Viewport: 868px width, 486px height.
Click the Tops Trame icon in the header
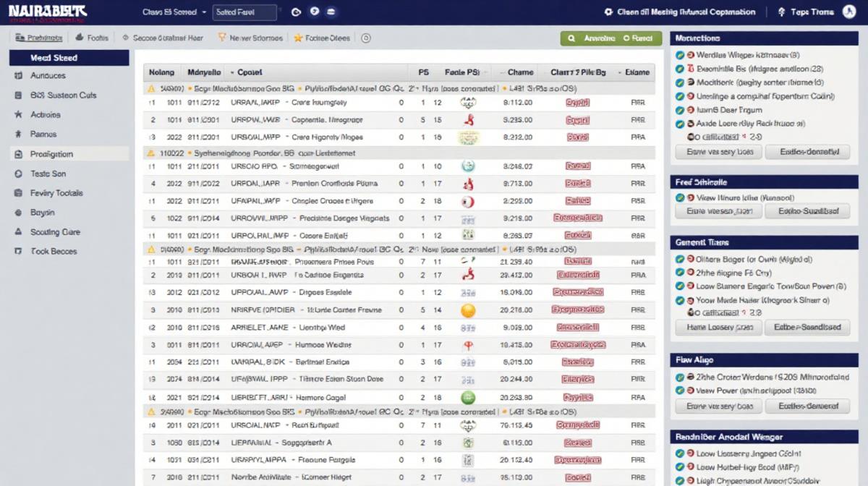[x=781, y=12]
